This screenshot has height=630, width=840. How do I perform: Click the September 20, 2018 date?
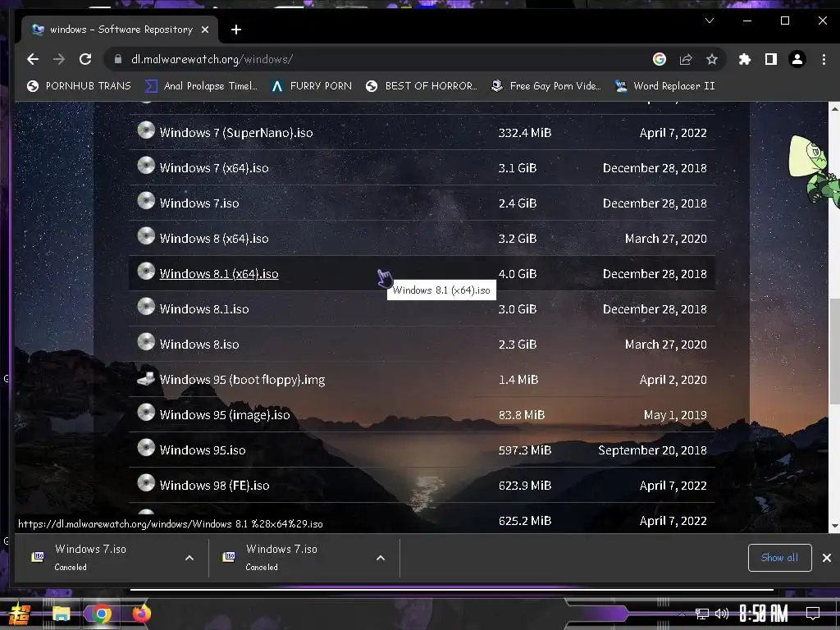coord(652,450)
